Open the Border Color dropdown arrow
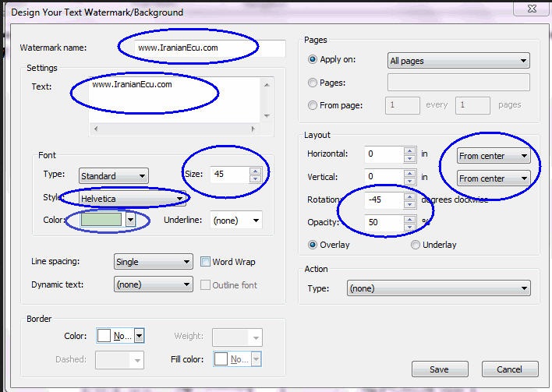 (x=139, y=336)
